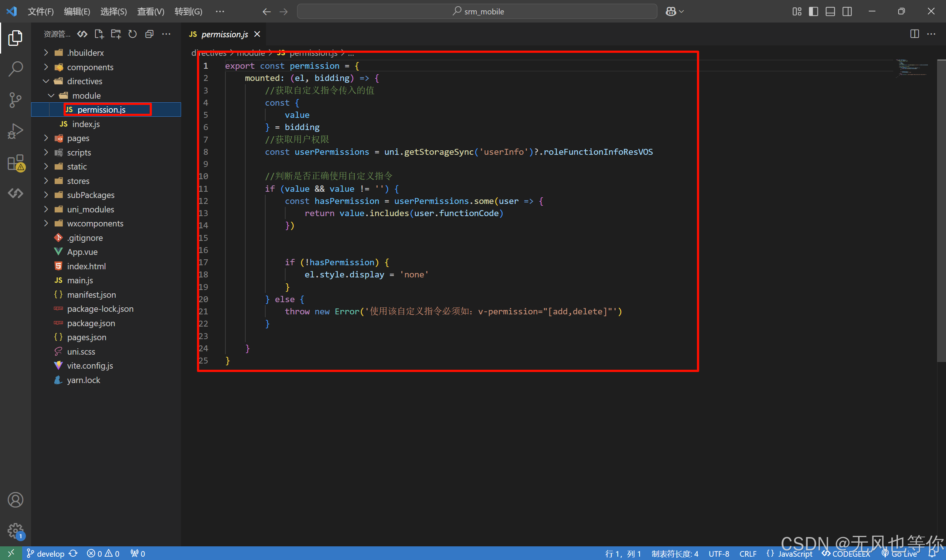Screen dimensions: 946x560
Task: Open the CodeGeeX panel in activity bar
Action: (x=15, y=193)
